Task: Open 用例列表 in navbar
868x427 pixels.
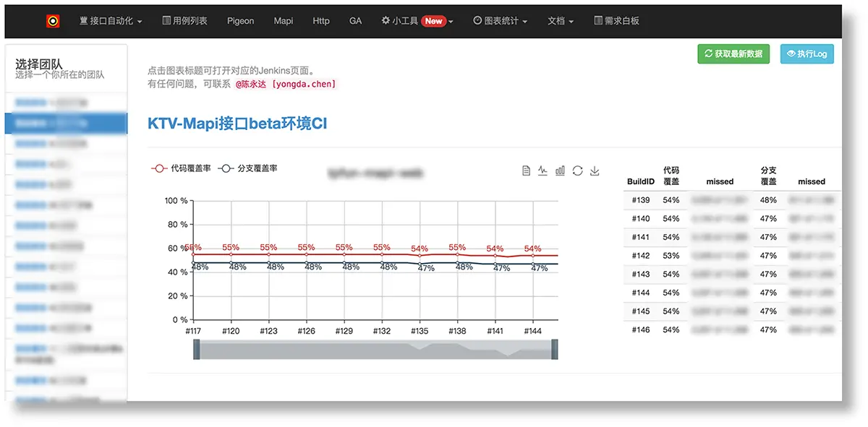Action: tap(184, 21)
